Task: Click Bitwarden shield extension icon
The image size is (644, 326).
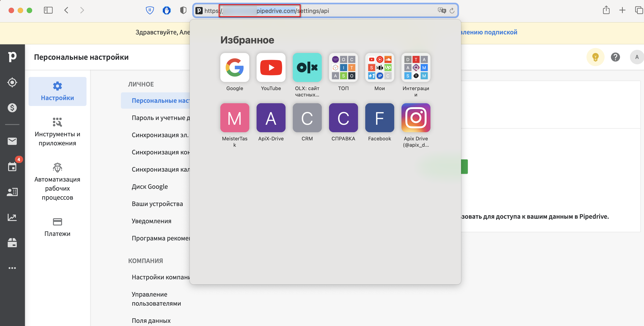Action: point(150,10)
